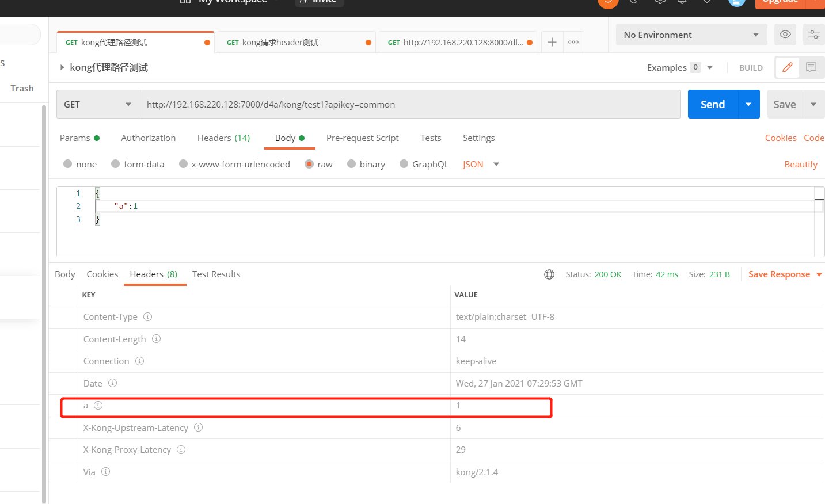Open environment quick look eye icon
The width and height of the screenshot is (825, 504).
[x=785, y=35]
